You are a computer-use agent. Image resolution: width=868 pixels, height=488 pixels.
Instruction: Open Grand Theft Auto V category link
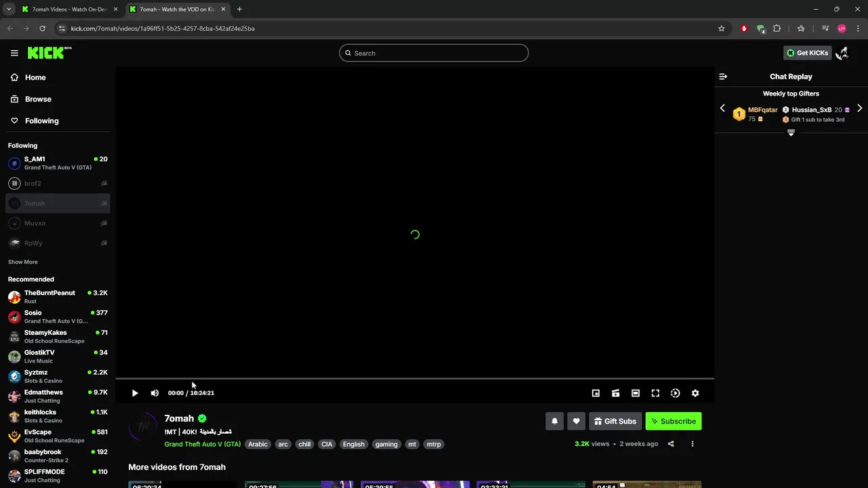(x=202, y=445)
